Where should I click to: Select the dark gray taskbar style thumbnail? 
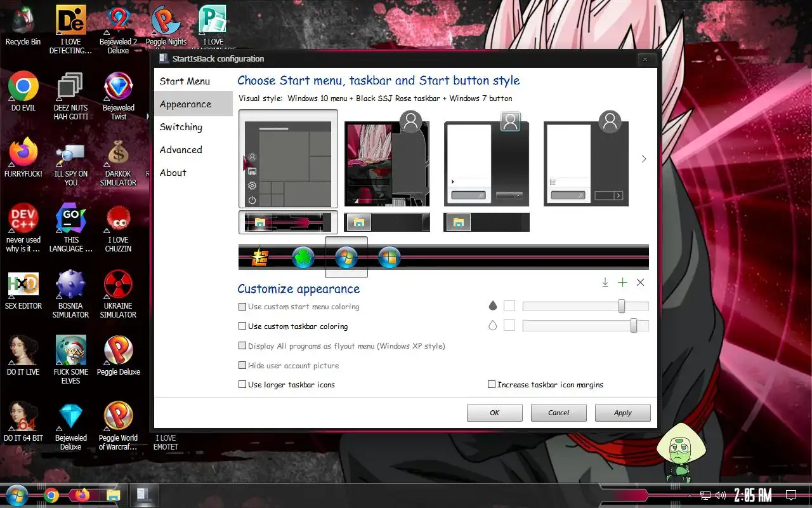click(x=387, y=222)
